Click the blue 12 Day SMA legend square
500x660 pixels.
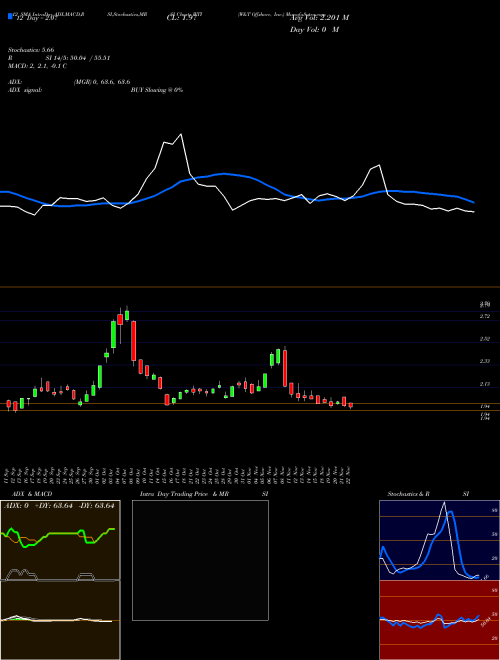coord(10,16)
